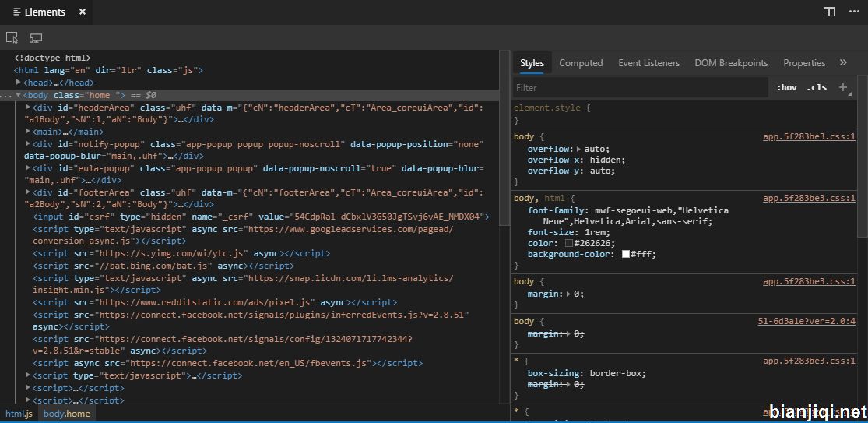Edit the box-sizing: border-box value
Viewport: 868px width, 423px height.
tap(617, 373)
